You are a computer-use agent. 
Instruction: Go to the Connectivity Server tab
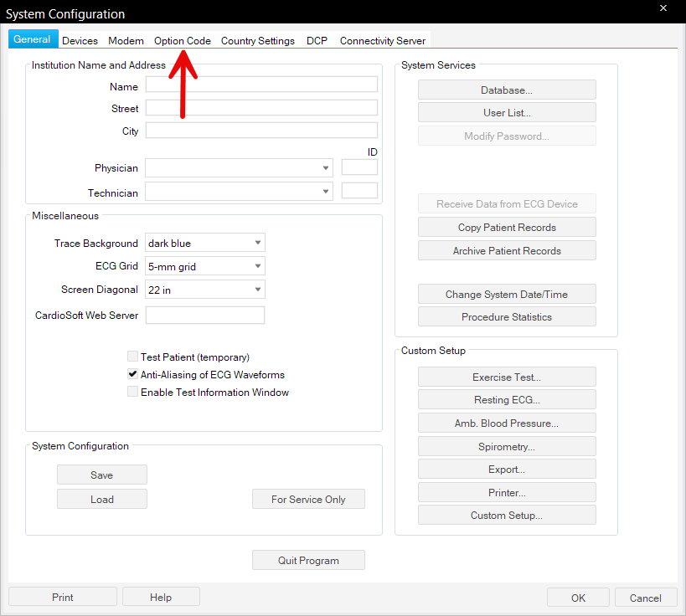click(382, 41)
